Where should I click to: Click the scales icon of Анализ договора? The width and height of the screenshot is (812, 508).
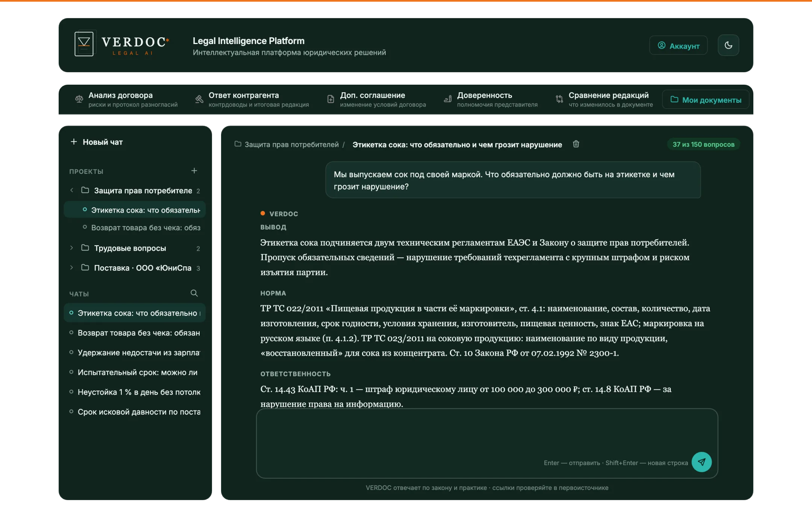tap(79, 99)
